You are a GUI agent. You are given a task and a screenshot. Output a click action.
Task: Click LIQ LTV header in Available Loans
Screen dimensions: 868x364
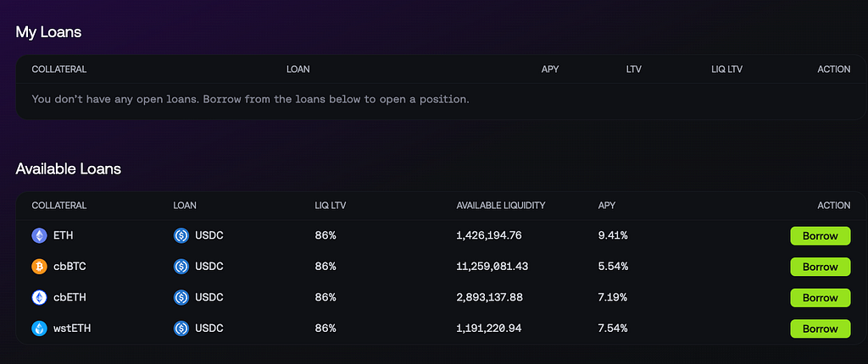click(x=331, y=205)
